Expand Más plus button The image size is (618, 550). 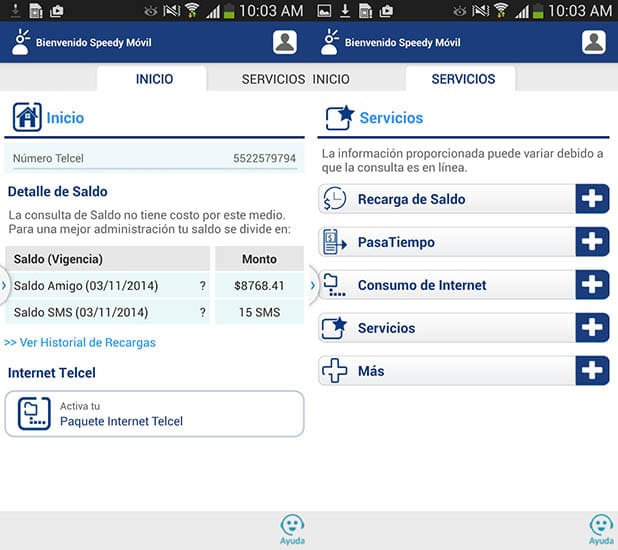point(592,371)
